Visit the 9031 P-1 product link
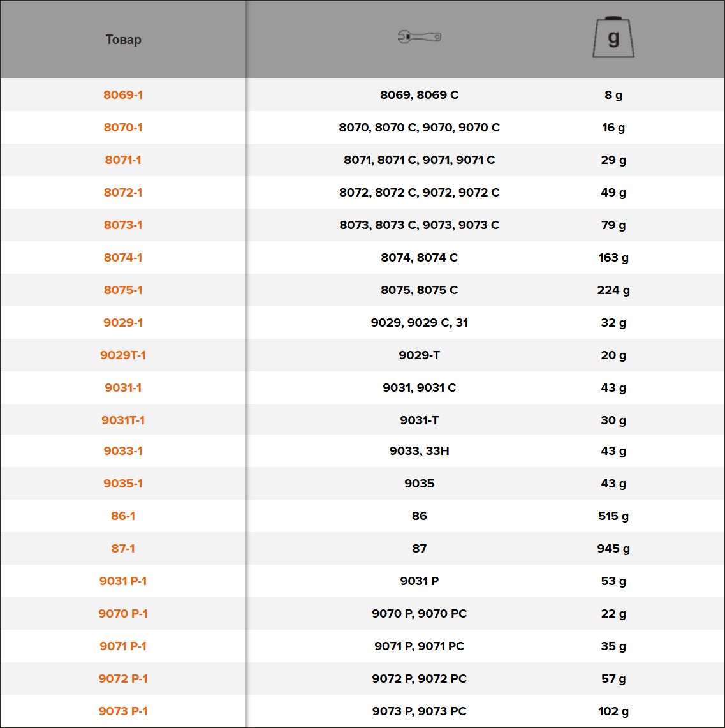725x728 pixels. click(x=123, y=581)
